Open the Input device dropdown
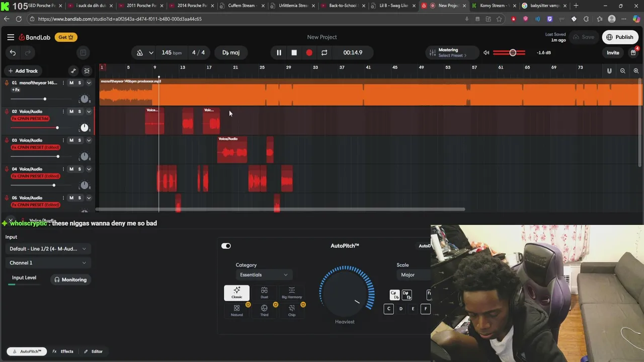Viewport: 644px width, 362px height. tap(48, 249)
